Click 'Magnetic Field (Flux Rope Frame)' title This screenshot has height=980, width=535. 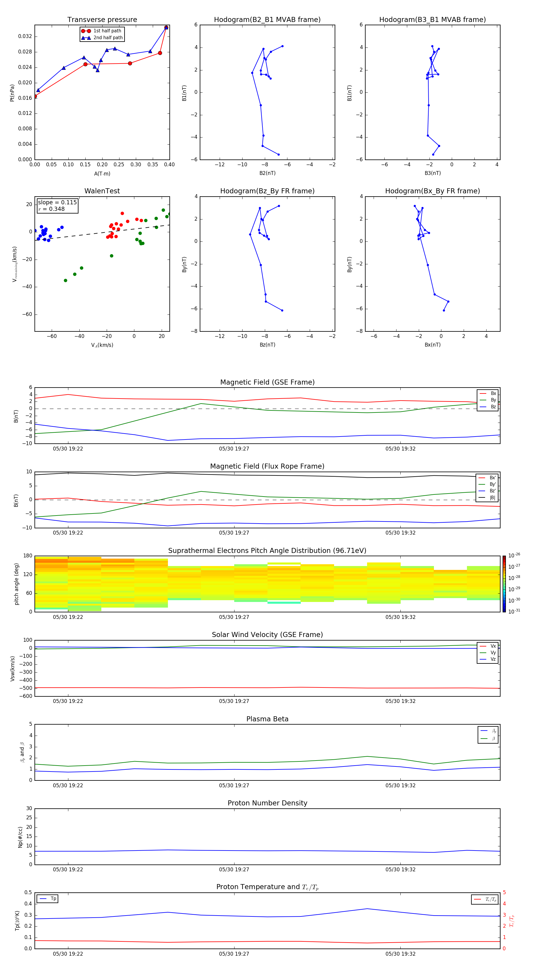pyautogui.click(x=267, y=467)
